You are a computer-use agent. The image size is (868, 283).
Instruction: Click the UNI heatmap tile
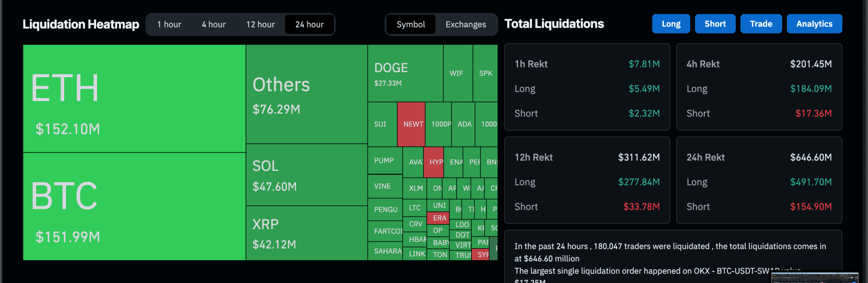(438, 205)
